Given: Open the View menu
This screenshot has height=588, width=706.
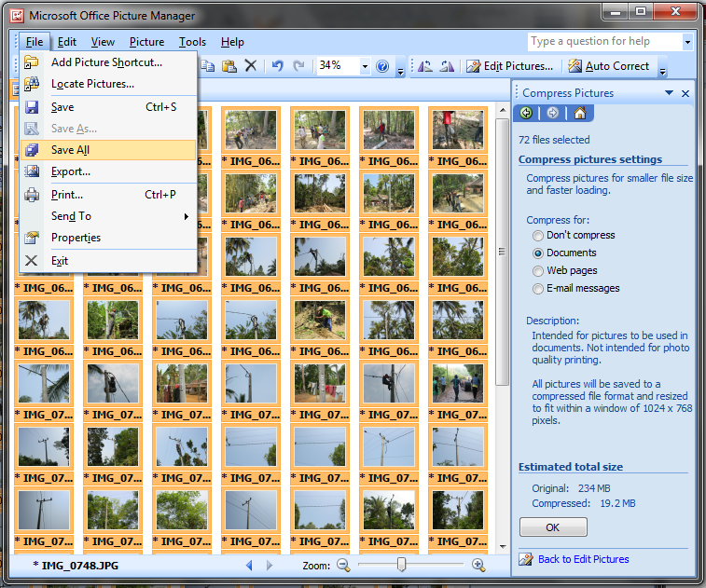Looking at the screenshot, I should pos(103,42).
